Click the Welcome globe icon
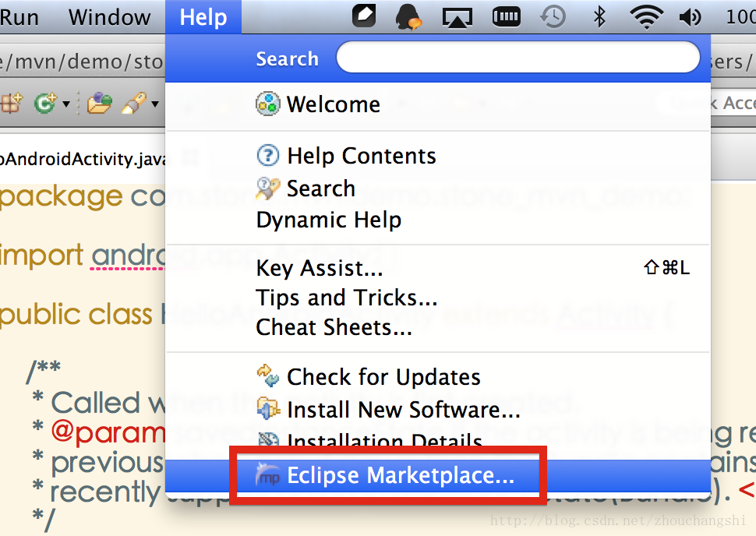Viewport: 756px width, 536px height. (x=267, y=104)
